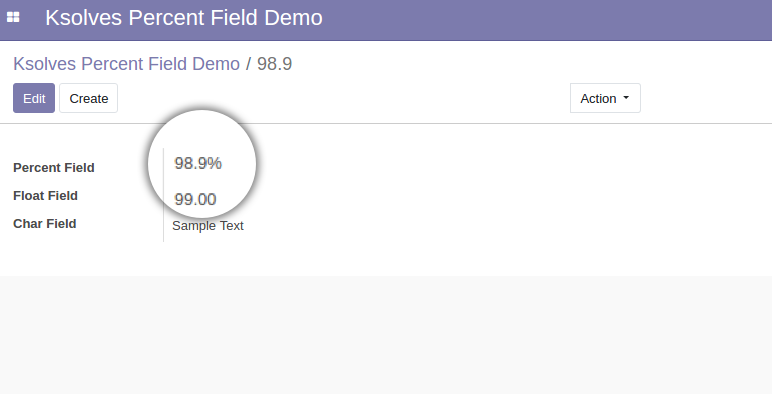Open the apps grid menu icon
Viewport: 772px width, 394px height.
point(13,17)
